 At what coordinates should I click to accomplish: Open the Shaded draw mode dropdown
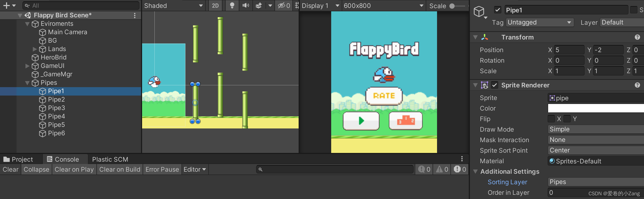(x=174, y=6)
